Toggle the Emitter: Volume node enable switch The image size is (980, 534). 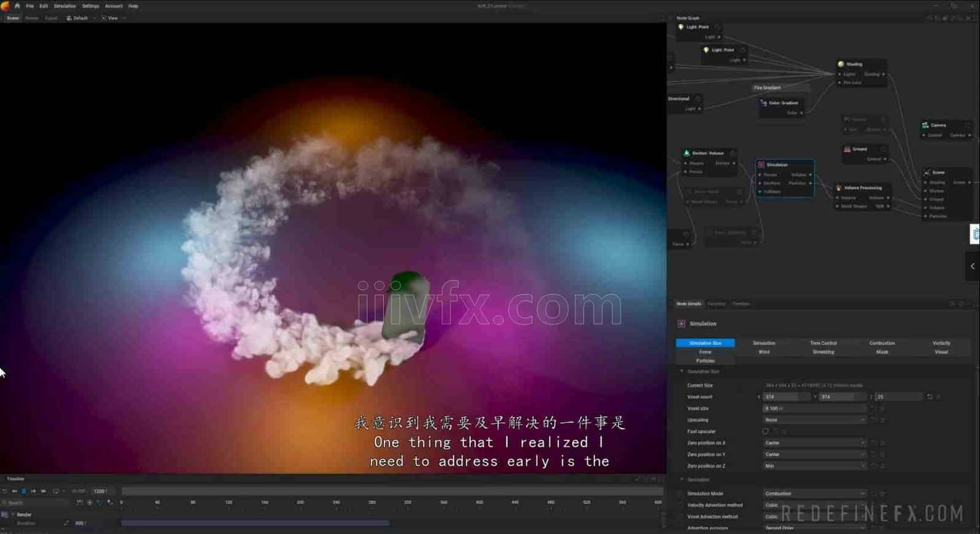click(732, 153)
